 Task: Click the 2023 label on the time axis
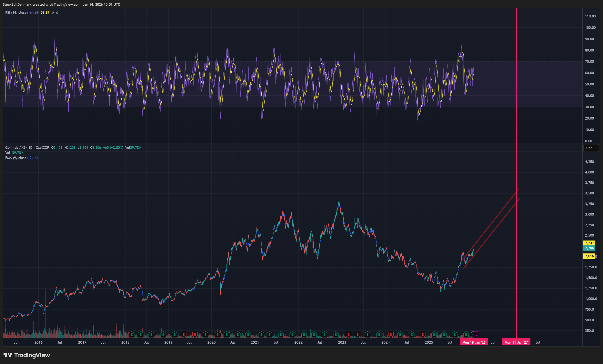tap(342, 342)
